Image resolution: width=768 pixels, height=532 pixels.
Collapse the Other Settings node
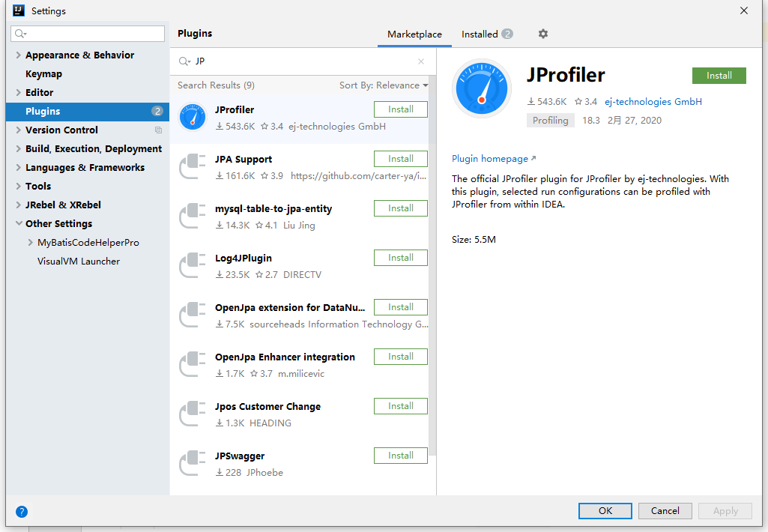(x=19, y=223)
